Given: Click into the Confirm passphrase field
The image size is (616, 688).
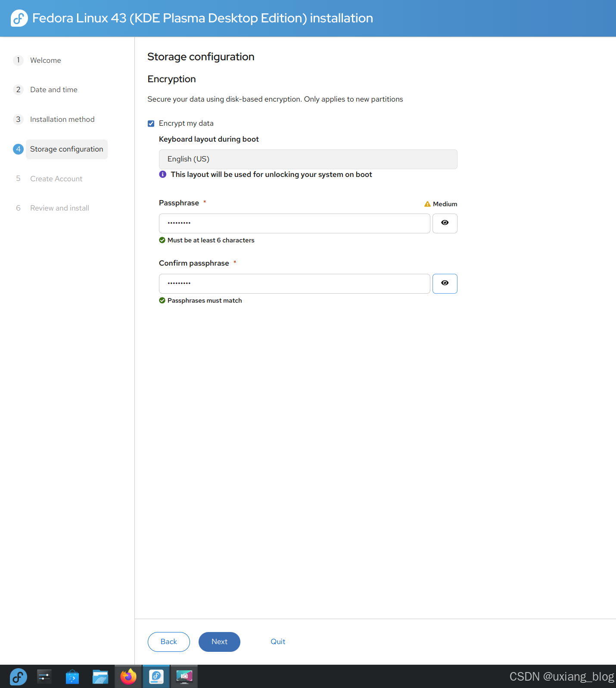Looking at the screenshot, I should tap(295, 284).
